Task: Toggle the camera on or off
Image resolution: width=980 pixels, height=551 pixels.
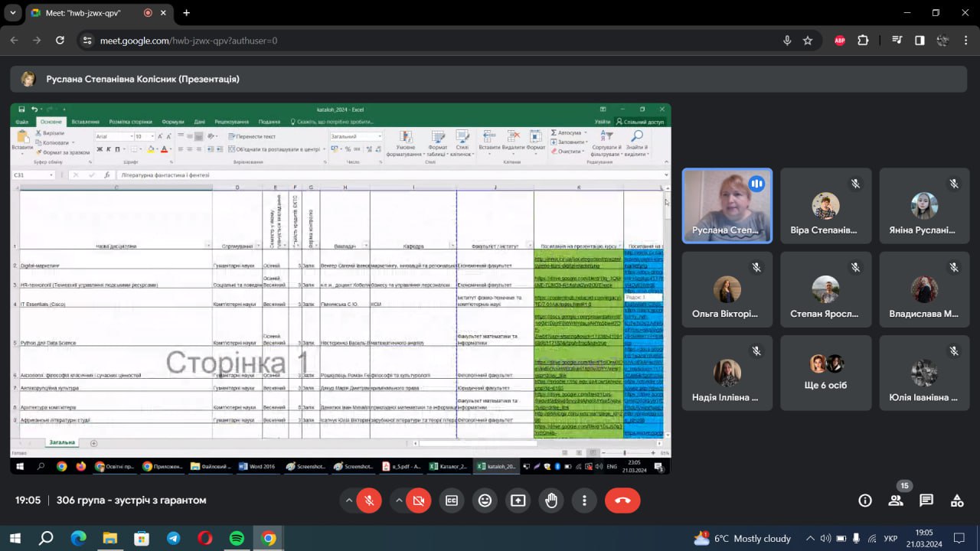Action: pyautogui.click(x=419, y=500)
